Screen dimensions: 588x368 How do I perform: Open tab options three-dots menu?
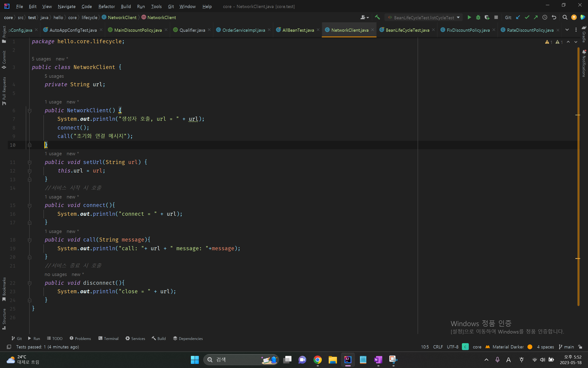coord(576,30)
